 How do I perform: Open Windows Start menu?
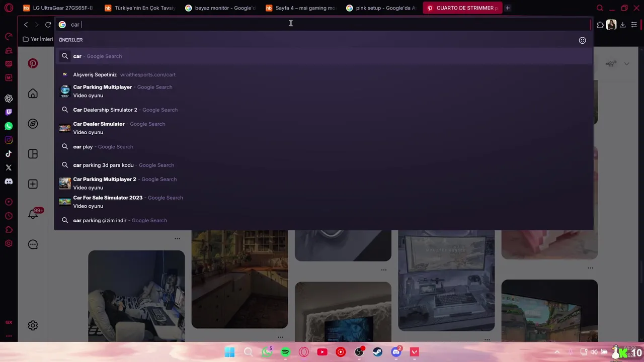pos(229,352)
